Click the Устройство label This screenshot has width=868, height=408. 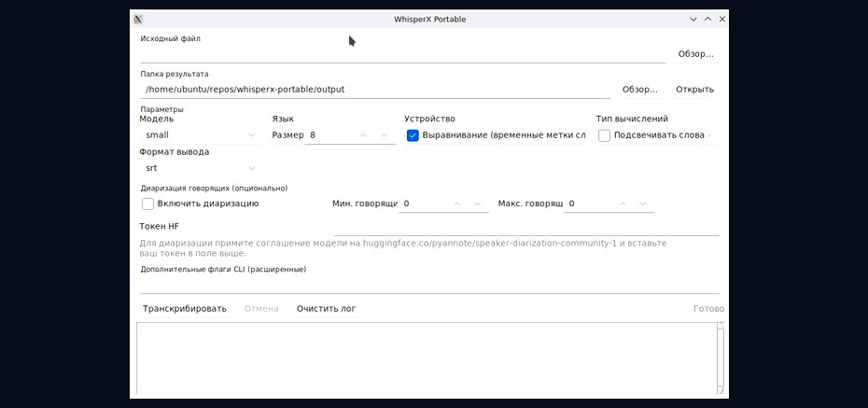(x=429, y=119)
